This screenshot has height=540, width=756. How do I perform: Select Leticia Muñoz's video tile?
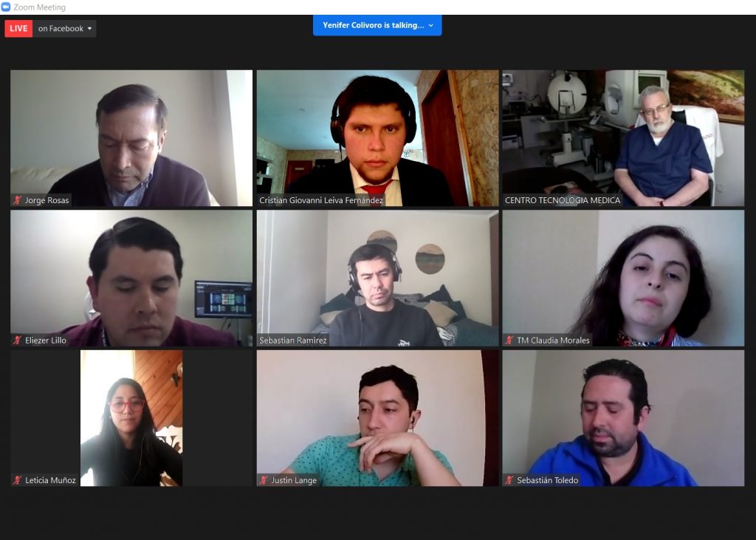point(131,418)
